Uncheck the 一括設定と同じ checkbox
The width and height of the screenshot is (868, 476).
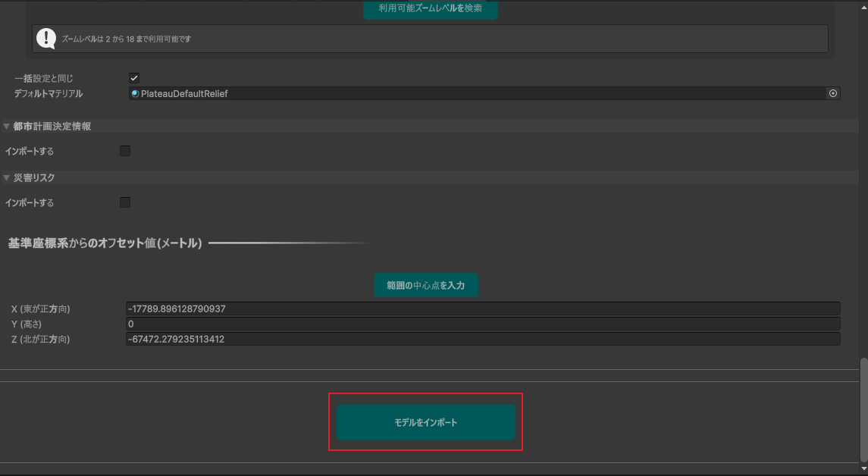134,77
